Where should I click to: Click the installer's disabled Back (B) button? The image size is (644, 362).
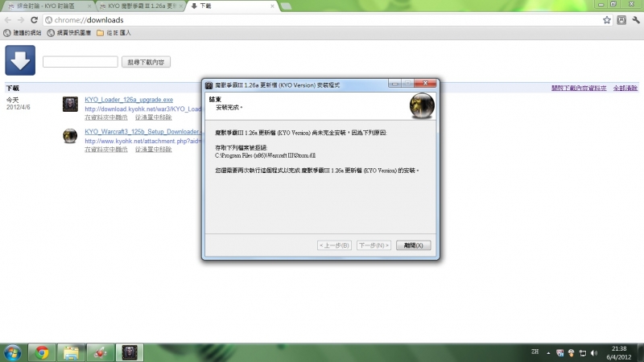coord(334,245)
